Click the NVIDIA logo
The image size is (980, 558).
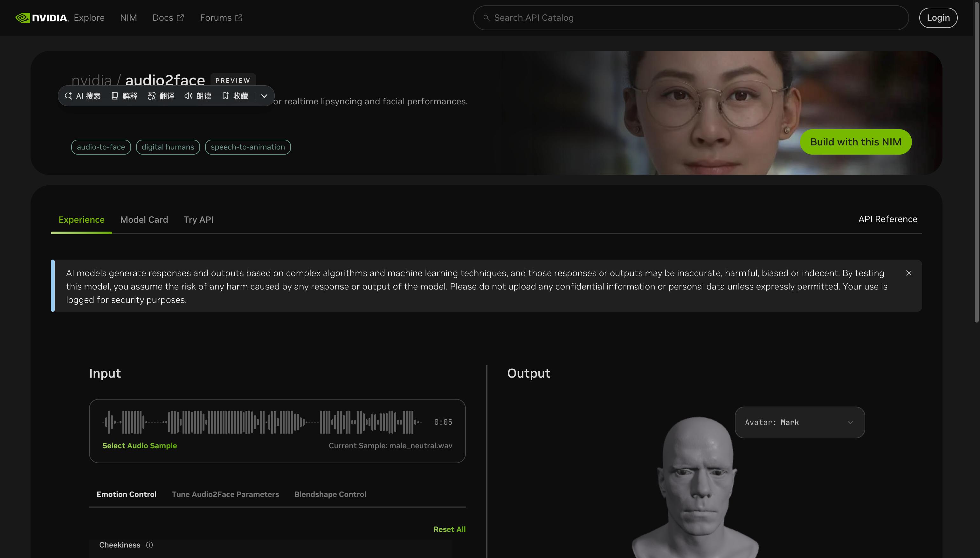pyautogui.click(x=41, y=17)
